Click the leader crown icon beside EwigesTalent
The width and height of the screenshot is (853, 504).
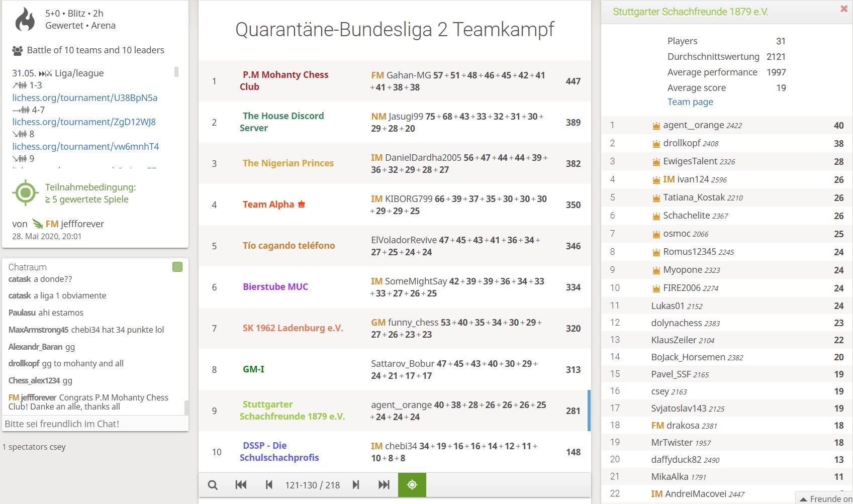(656, 162)
